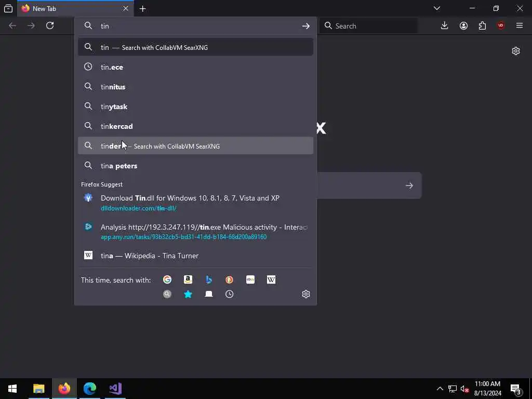Open the Downloads panel

coord(445,25)
